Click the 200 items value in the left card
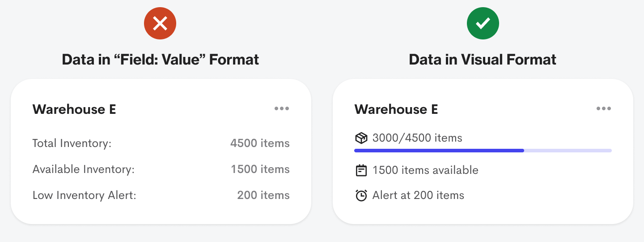 point(263,195)
